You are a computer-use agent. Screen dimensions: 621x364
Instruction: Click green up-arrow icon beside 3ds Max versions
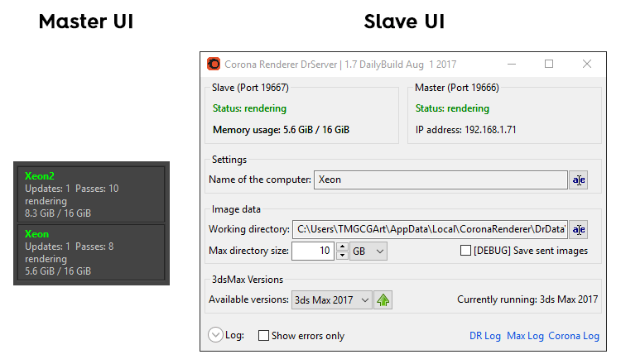click(383, 299)
